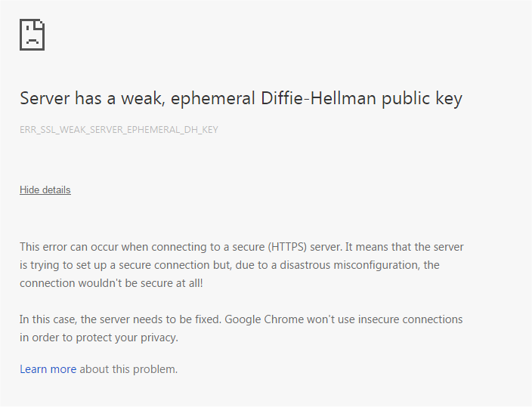Click the text starting "In this case"
Viewport: 532px width, 407px height.
coord(241,328)
